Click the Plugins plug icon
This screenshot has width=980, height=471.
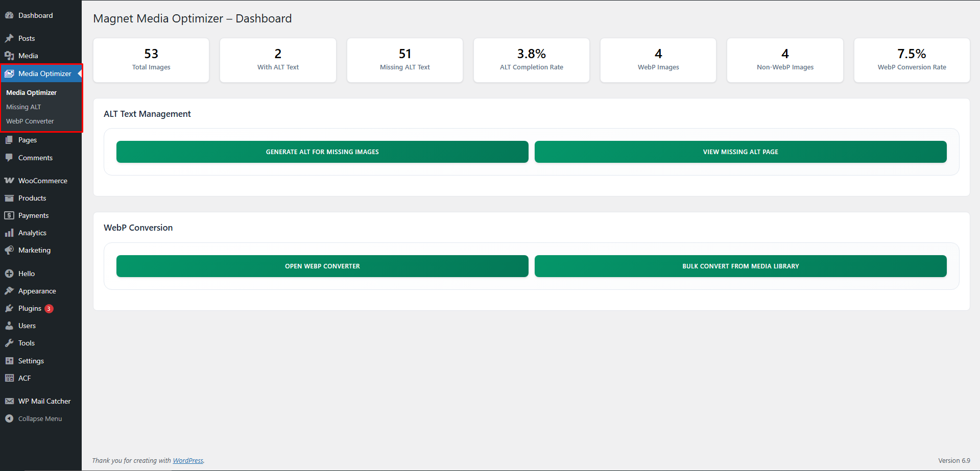tap(9, 308)
